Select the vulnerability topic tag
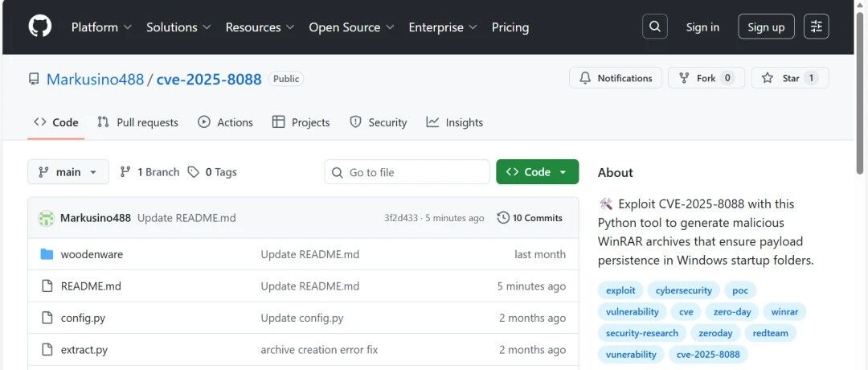This screenshot has width=868, height=370. coord(633,311)
